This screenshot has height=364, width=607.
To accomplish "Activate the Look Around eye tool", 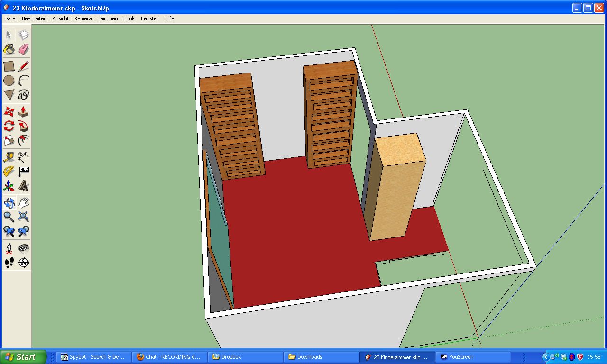I will 24,248.
